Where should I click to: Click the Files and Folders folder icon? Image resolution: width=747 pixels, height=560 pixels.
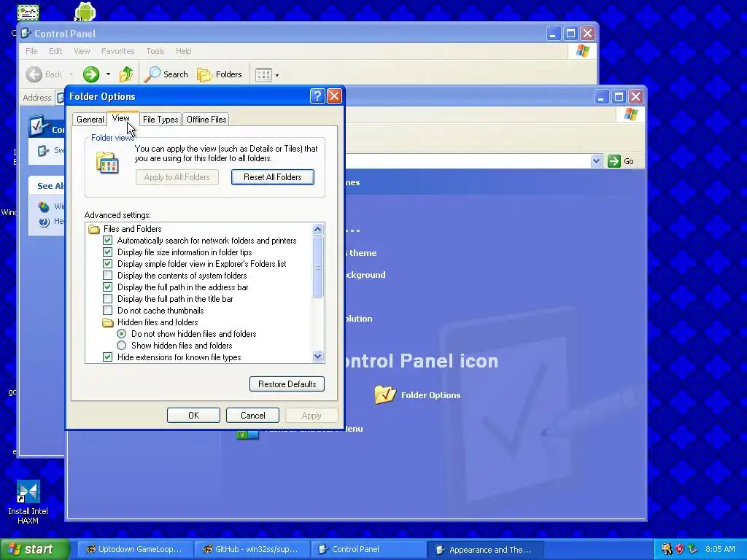pos(94,229)
